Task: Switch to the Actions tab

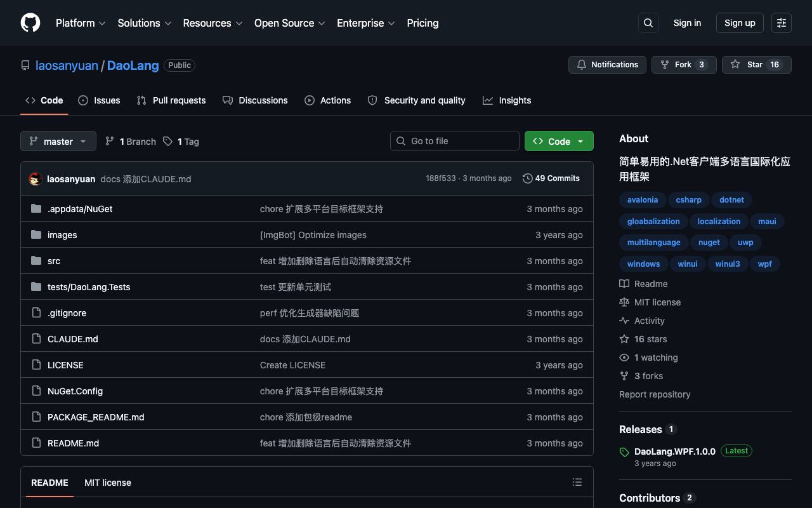Action: click(x=327, y=100)
